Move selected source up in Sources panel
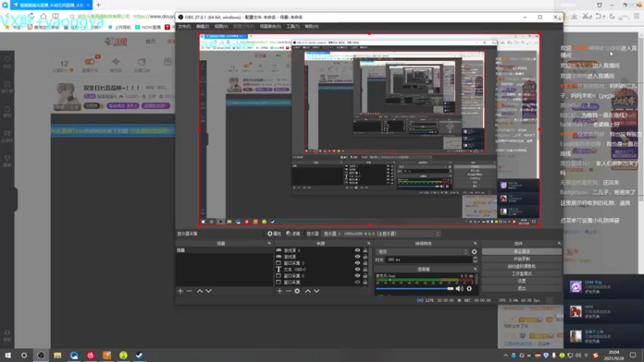The image size is (644, 362). tap(308, 291)
